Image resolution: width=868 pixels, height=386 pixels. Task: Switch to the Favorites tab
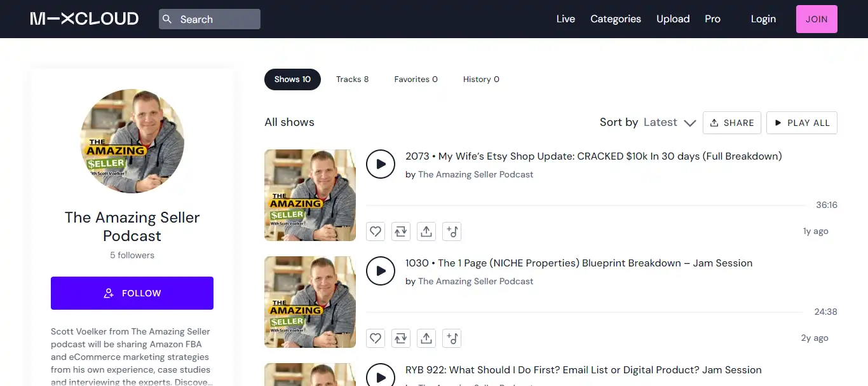416,79
